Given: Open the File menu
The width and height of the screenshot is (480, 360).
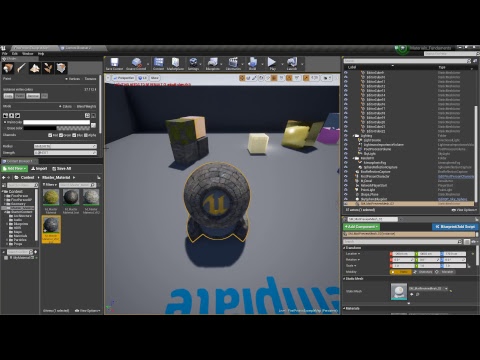Looking at the screenshot, I should click(5, 54).
